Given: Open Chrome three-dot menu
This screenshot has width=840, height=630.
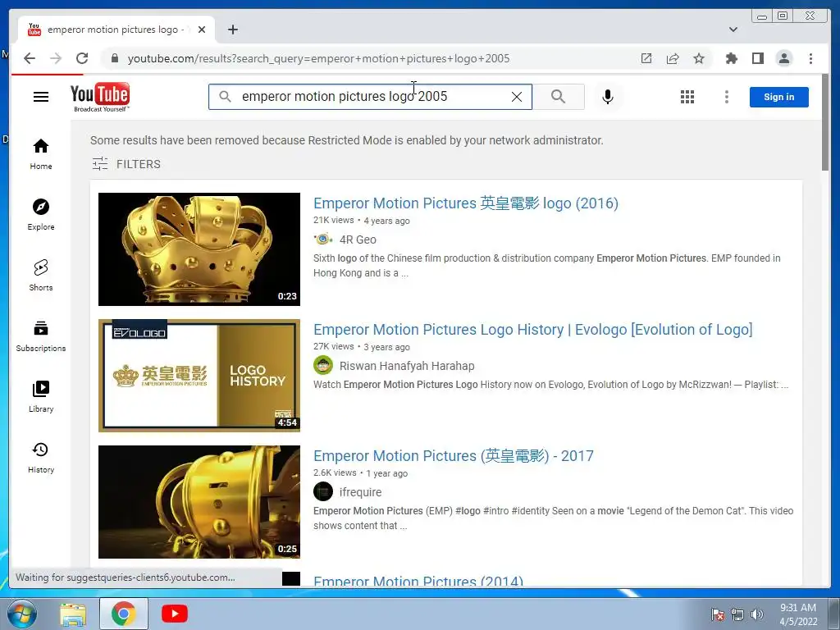Looking at the screenshot, I should 810,58.
